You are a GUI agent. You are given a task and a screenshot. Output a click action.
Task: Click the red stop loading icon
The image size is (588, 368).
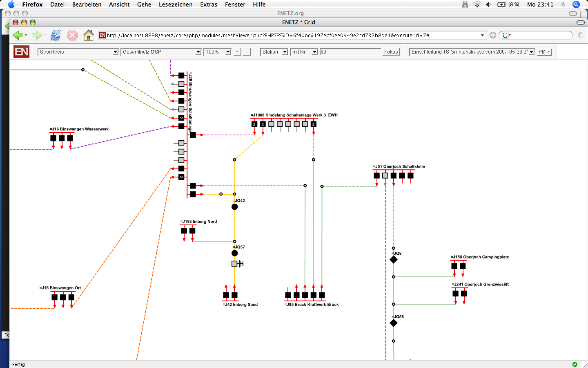(72, 36)
